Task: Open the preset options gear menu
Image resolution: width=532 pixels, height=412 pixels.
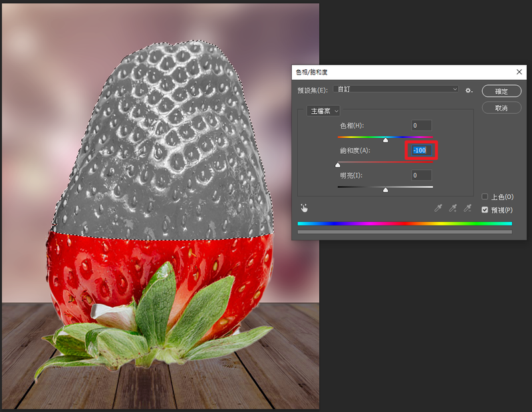Action: tap(469, 90)
